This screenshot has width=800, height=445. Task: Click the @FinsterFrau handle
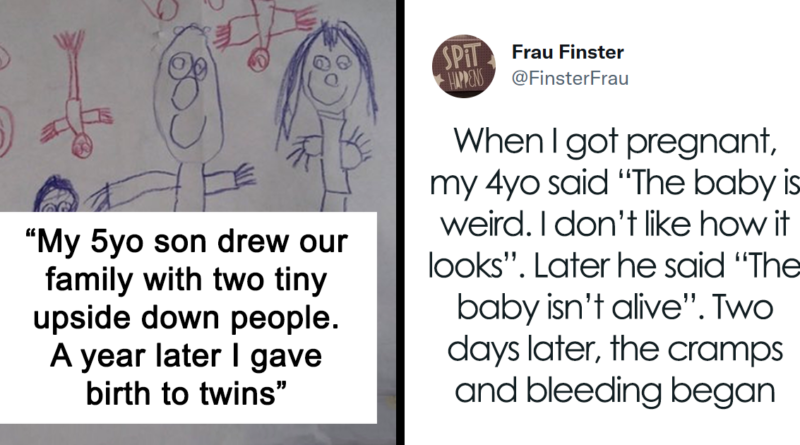563,71
